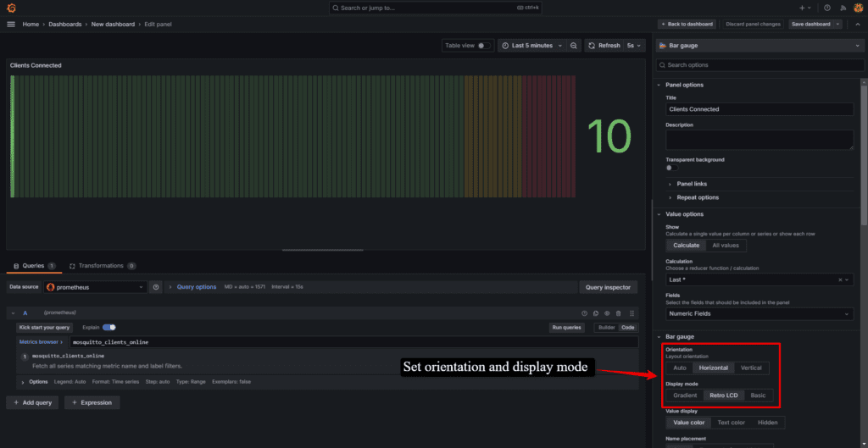Collapse the Bar gauge options section
Viewport: 868px width, 448px height.
(679, 337)
